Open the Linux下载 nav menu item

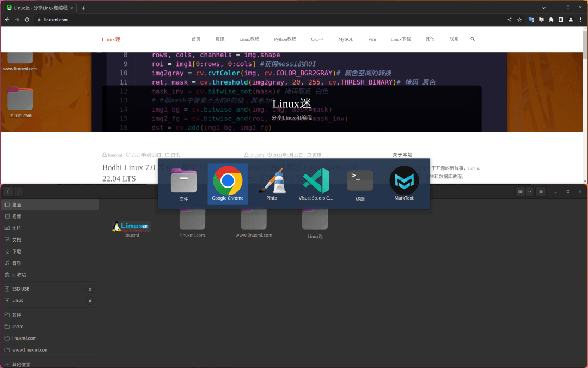(401, 39)
